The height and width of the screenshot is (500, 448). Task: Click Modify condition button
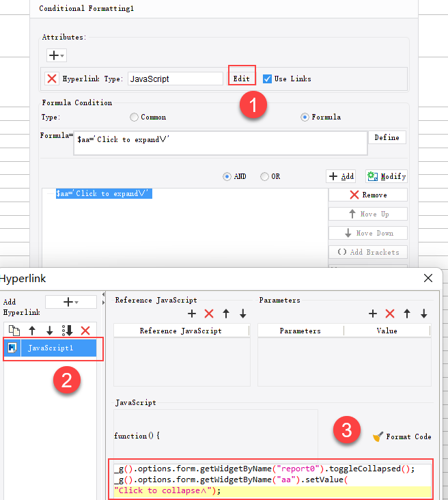(387, 176)
